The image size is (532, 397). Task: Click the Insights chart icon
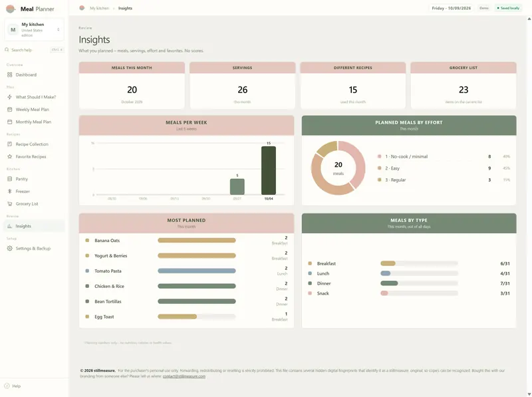click(x=9, y=226)
